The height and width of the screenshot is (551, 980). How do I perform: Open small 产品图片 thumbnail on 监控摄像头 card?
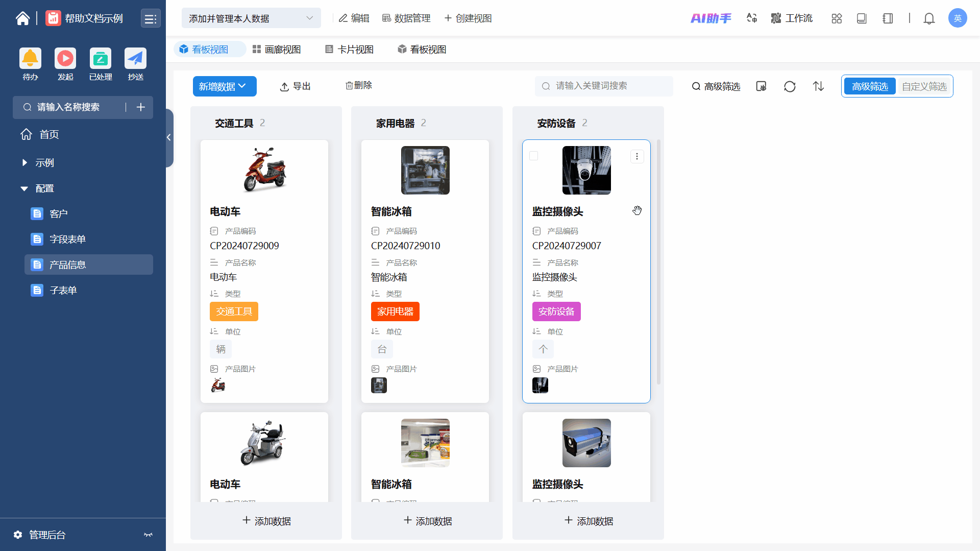coord(540,385)
